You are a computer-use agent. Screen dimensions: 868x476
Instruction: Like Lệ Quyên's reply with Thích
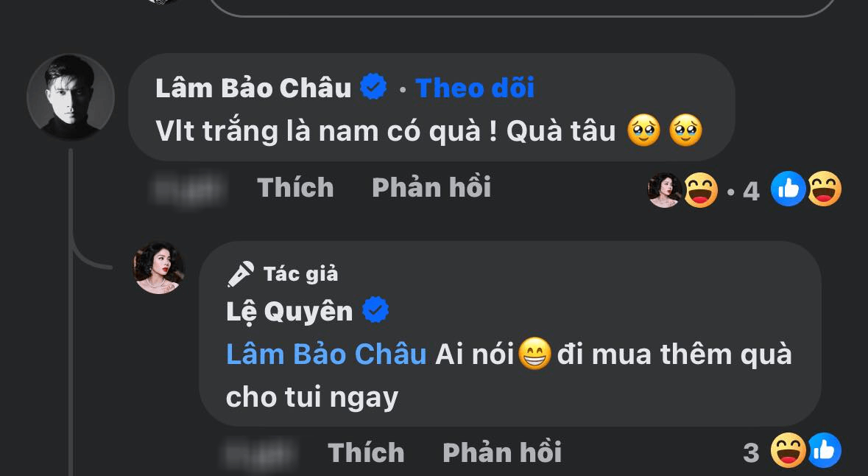[366, 452]
